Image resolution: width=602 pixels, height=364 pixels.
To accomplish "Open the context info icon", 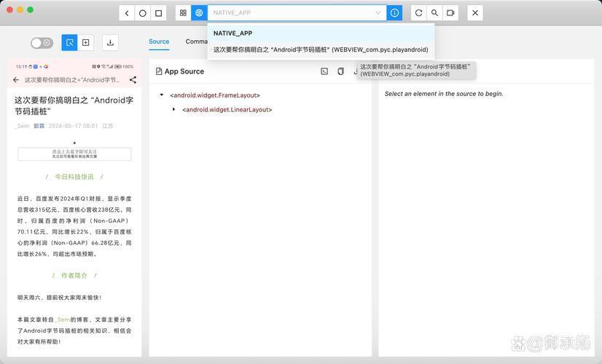I will [394, 13].
